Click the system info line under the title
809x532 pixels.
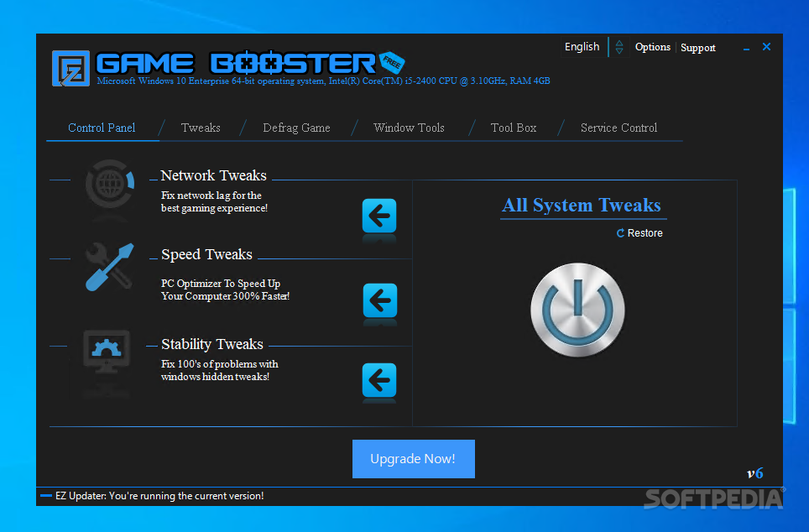[x=323, y=81]
